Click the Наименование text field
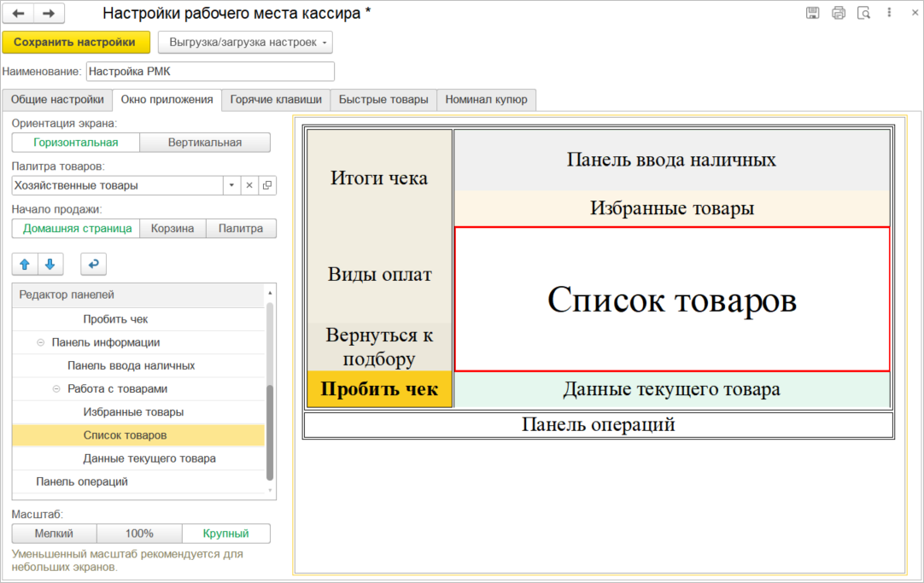The width and height of the screenshot is (924, 583). [x=210, y=71]
